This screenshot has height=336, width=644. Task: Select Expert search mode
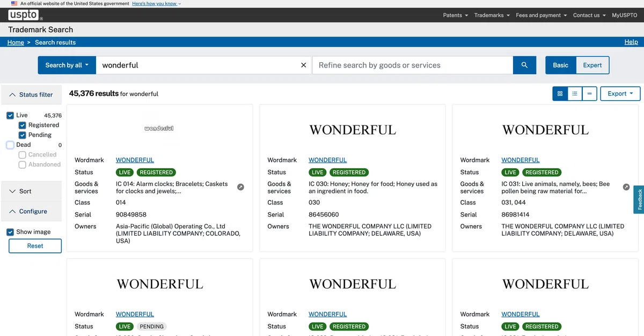point(592,65)
